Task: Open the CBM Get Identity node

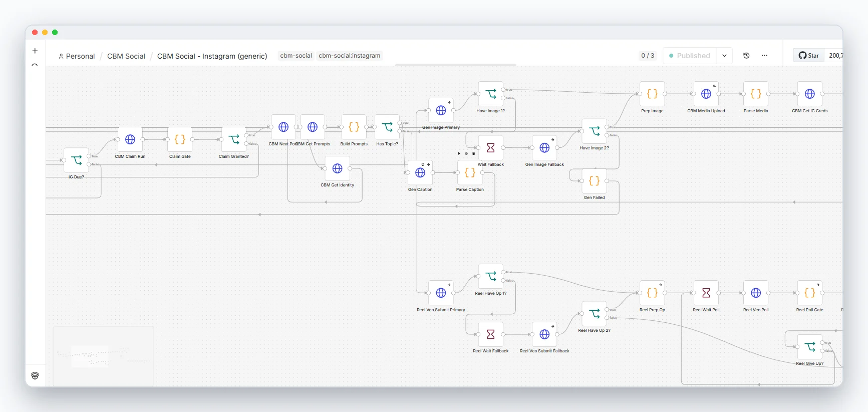Action: 338,168
